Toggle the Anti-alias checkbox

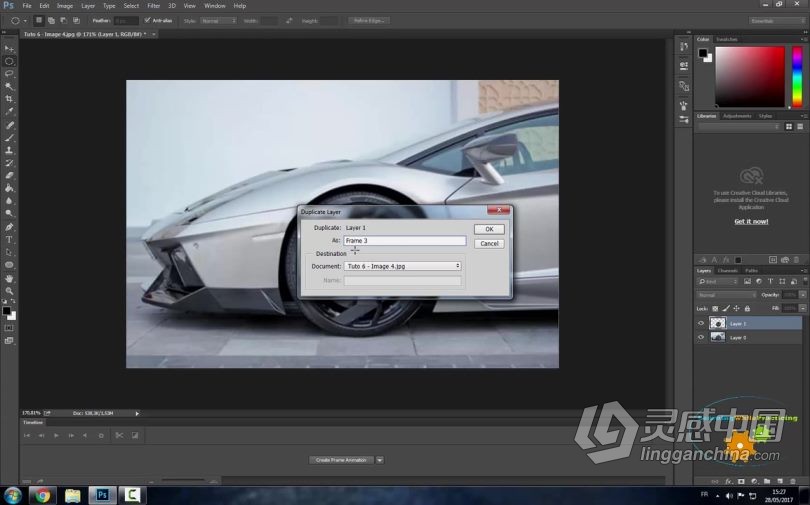click(147, 21)
